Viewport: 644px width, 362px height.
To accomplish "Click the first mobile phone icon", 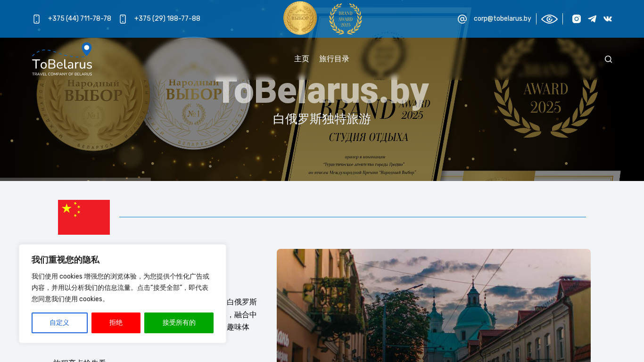I will point(37,19).
